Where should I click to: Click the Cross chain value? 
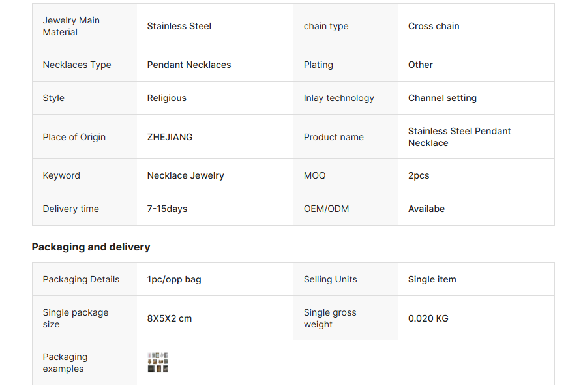coord(434,26)
